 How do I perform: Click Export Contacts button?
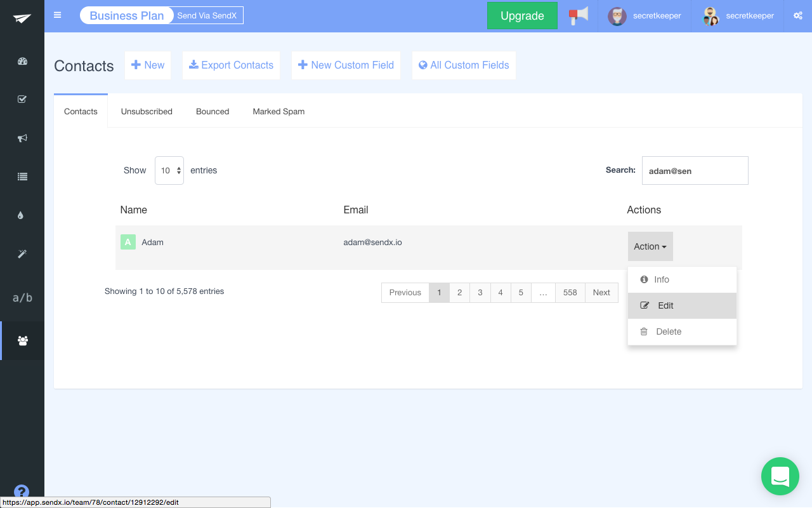pyautogui.click(x=231, y=65)
